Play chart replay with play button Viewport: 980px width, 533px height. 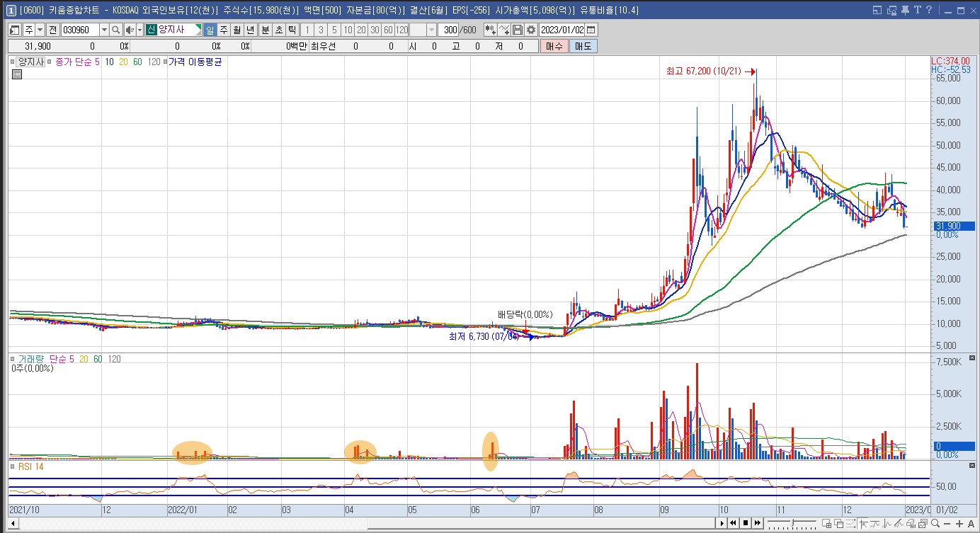(x=722, y=523)
